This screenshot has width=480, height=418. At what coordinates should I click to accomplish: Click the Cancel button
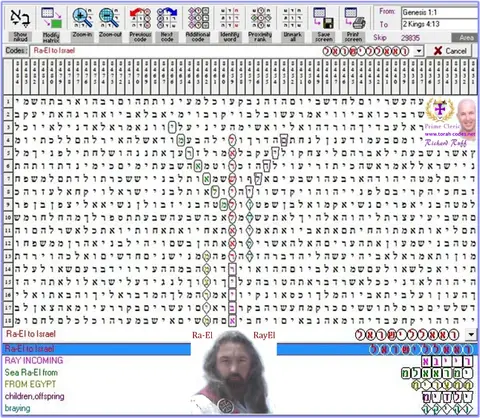[450, 51]
